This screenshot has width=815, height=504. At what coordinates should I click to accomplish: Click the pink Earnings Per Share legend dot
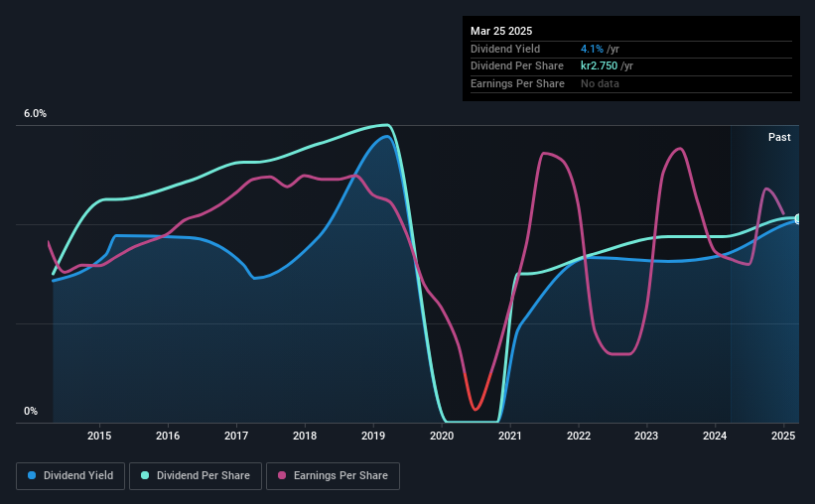click(282, 475)
